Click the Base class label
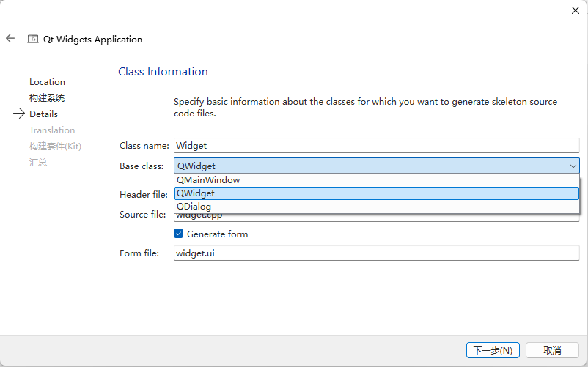The image size is (588, 367). tap(142, 166)
